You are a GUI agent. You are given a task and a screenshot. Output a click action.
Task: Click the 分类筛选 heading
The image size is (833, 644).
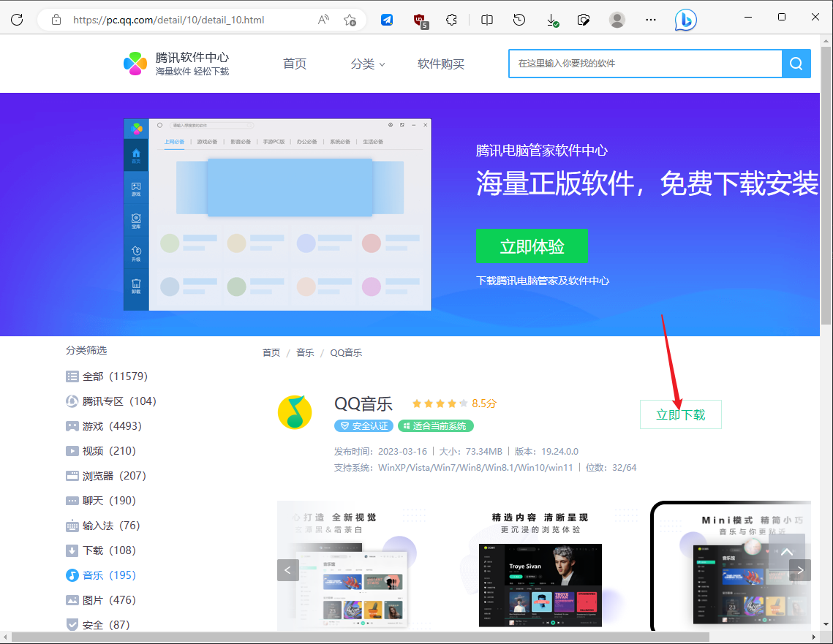[x=86, y=350]
